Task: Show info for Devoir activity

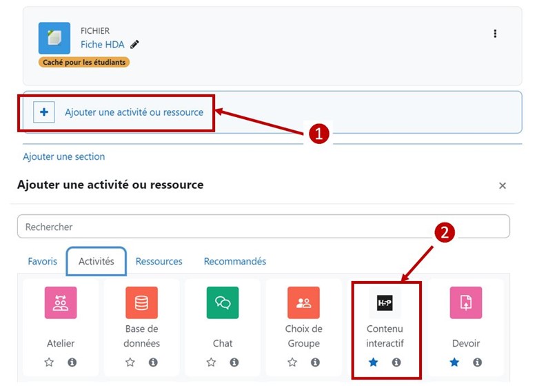Action: click(477, 362)
